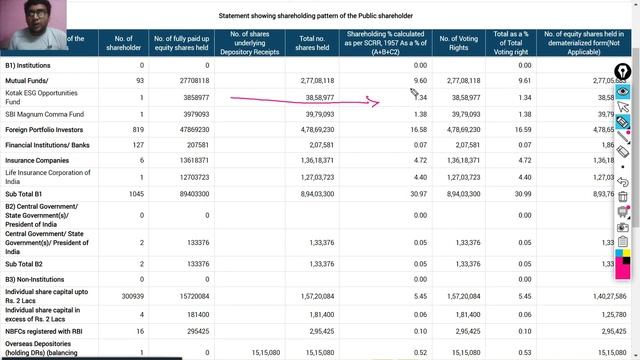Screen dimensions: 640x360
Task: Click shares held value 27708118
Action: [194, 81]
